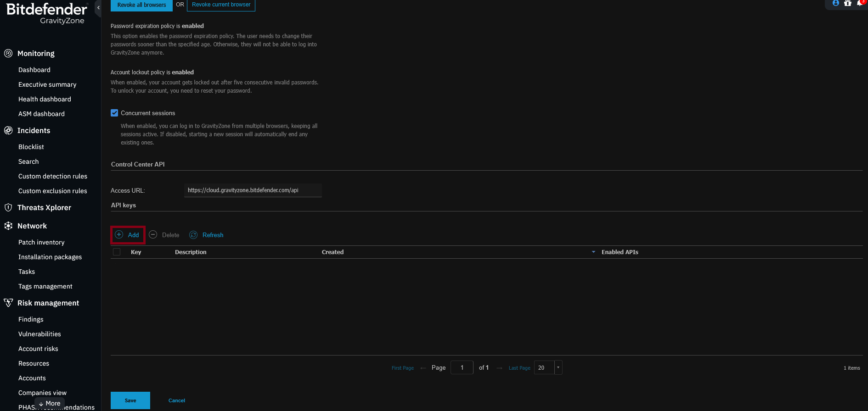Go to First Page link

(x=403, y=368)
